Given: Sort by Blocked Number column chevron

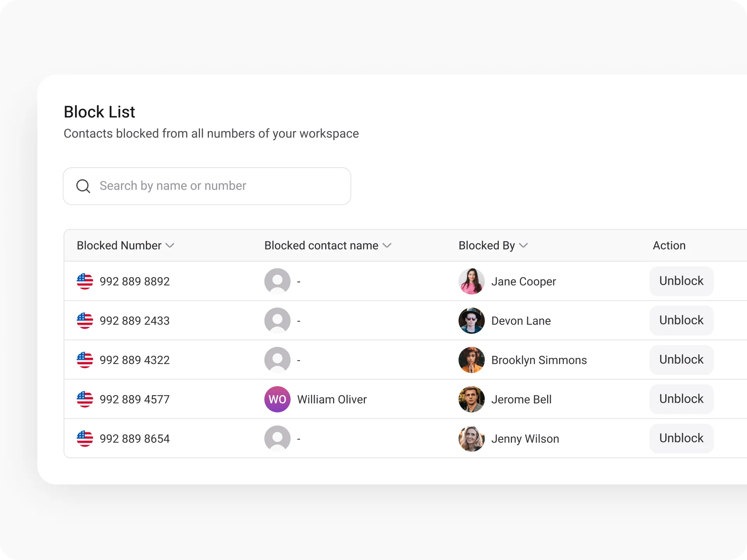Looking at the screenshot, I should [x=170, y=245].
